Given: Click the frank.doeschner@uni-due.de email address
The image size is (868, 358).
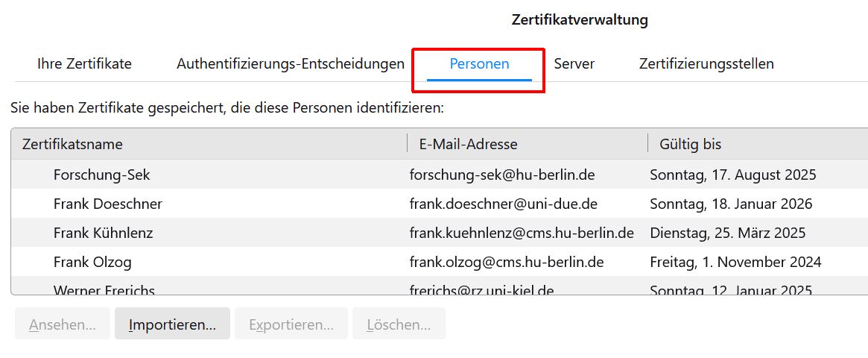Looking at the screenshot, I should point(503,204).
